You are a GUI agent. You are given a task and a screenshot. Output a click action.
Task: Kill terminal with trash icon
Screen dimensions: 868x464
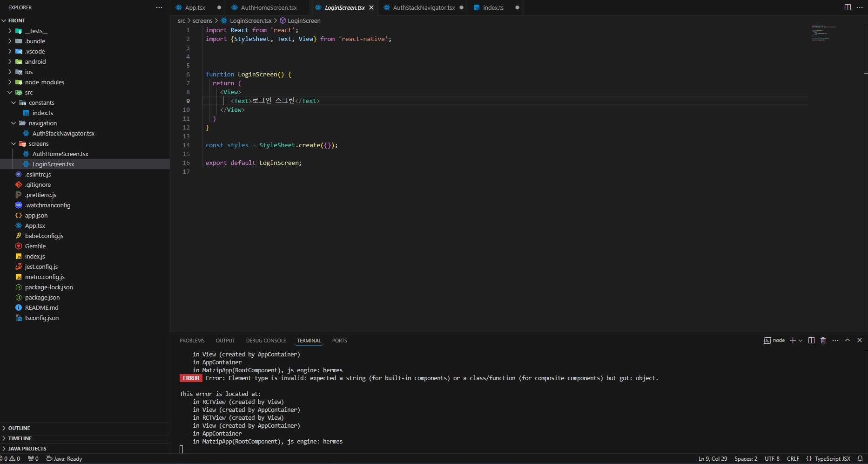pyautogui.click(x=823, y=341)
